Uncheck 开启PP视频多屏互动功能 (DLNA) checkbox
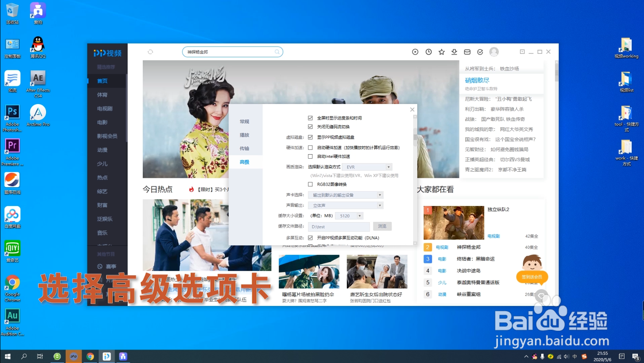Image resolution: width=644 pixels, height=363 pixels. pyautogui.click(x=310, y=238)
